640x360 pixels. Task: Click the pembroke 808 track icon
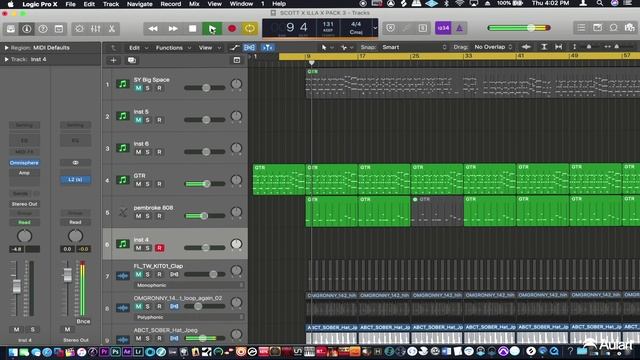(x=122, y=212)
